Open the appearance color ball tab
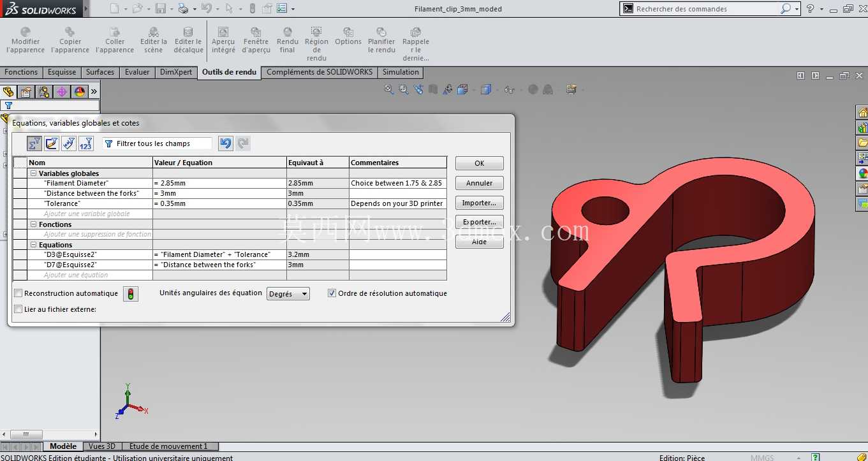The image size is (868, 461). [80, 92]
